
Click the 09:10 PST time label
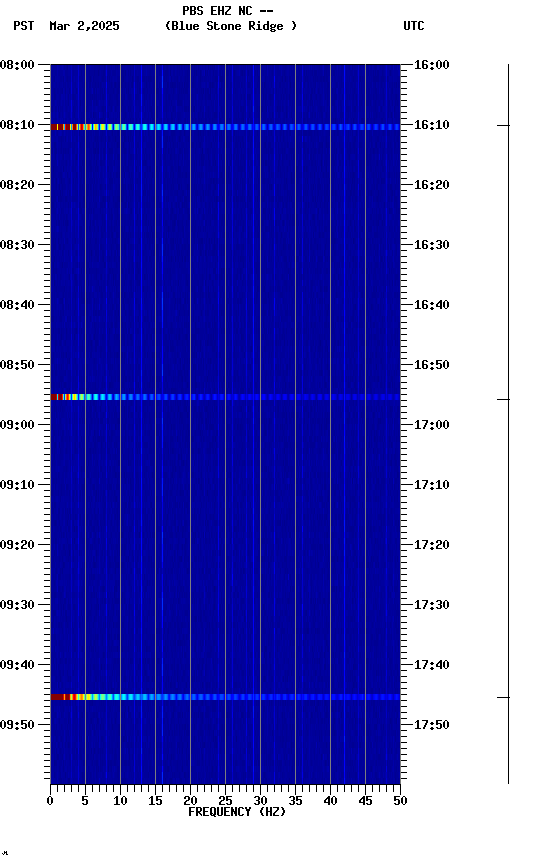(17, 485)
